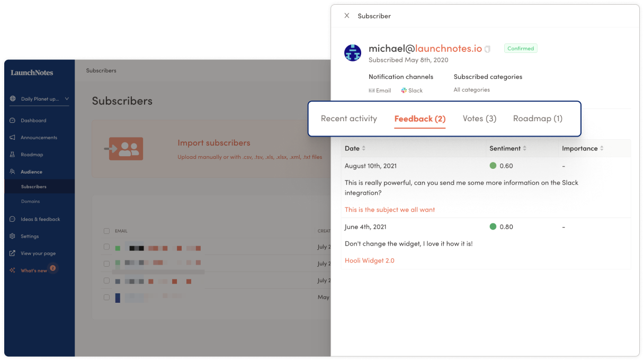Click the green sentiment dot for 0.80
The height and width of the screenshot is (361, 644).
coord(493,227)
